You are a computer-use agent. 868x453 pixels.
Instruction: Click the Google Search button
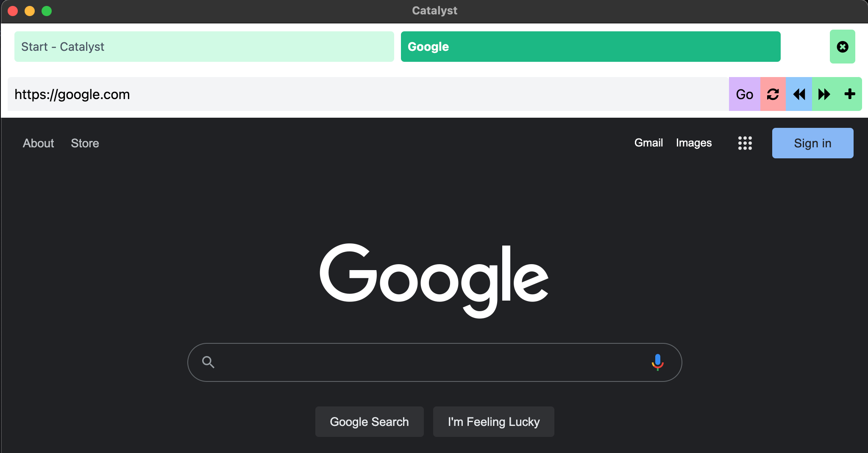pyautogui.click(x=370, y=422)
